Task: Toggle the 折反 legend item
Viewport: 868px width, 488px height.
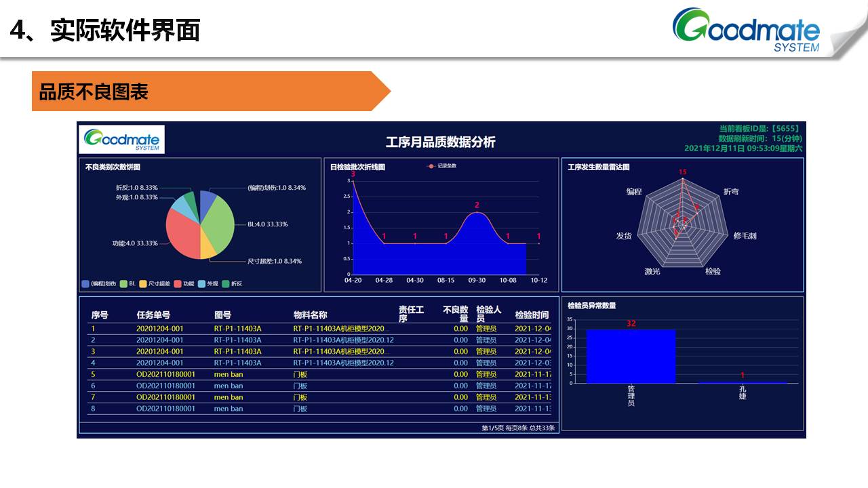Action: pos(232,284)
